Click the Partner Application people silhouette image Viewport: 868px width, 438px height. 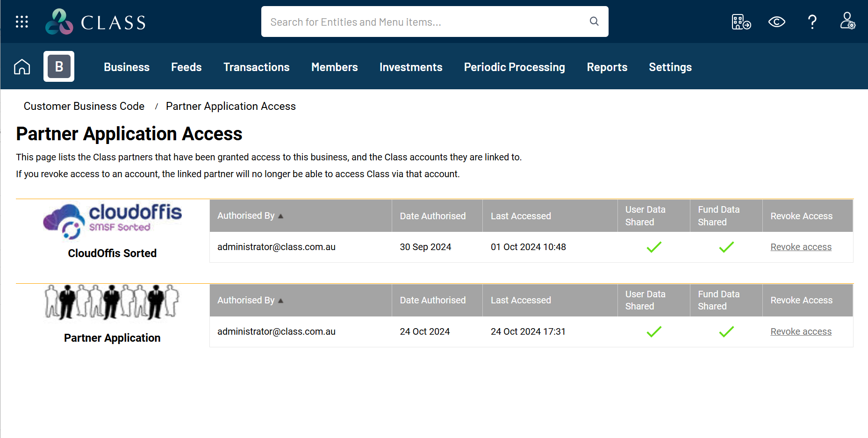[x=112, y=302]
